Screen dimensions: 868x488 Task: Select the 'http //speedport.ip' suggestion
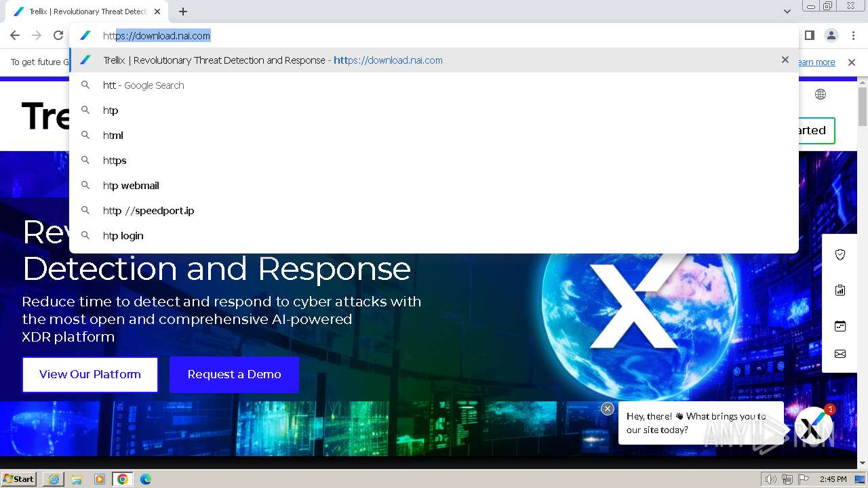coord(434,211)
